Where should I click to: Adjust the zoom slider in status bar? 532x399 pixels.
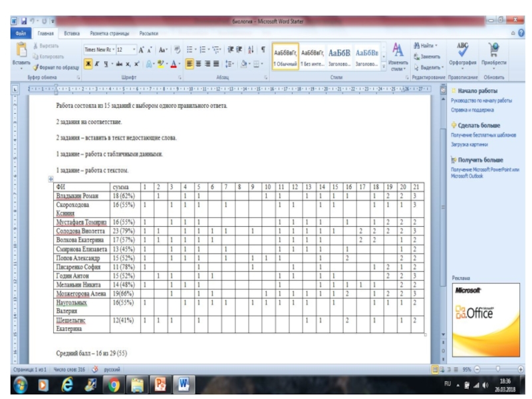point(498,368)
